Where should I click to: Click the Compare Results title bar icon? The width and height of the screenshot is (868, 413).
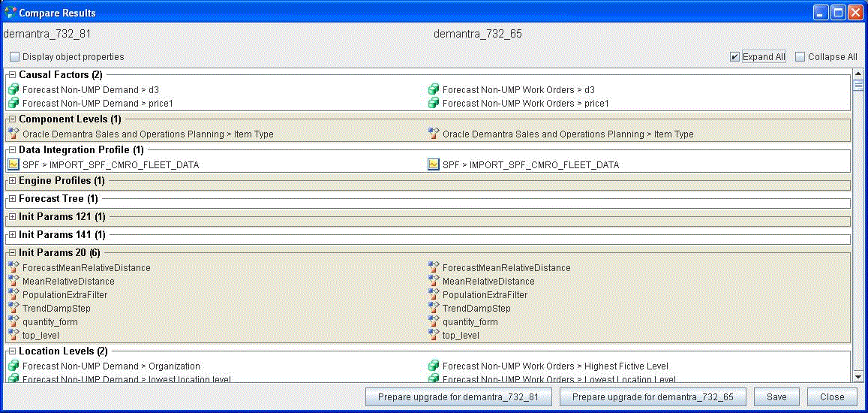click(x=10, y=12)
